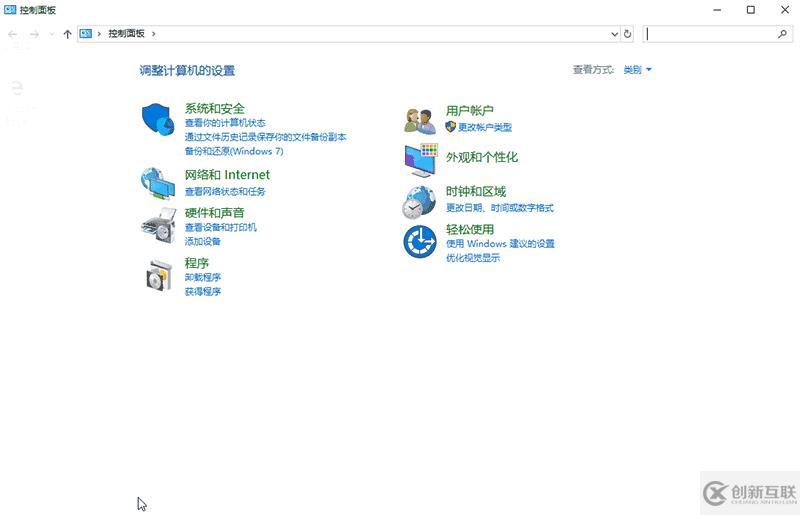This screenshot has height=515, width=800.
Task: Click the 添加设备 link
Action: click(x=203, y=241)
